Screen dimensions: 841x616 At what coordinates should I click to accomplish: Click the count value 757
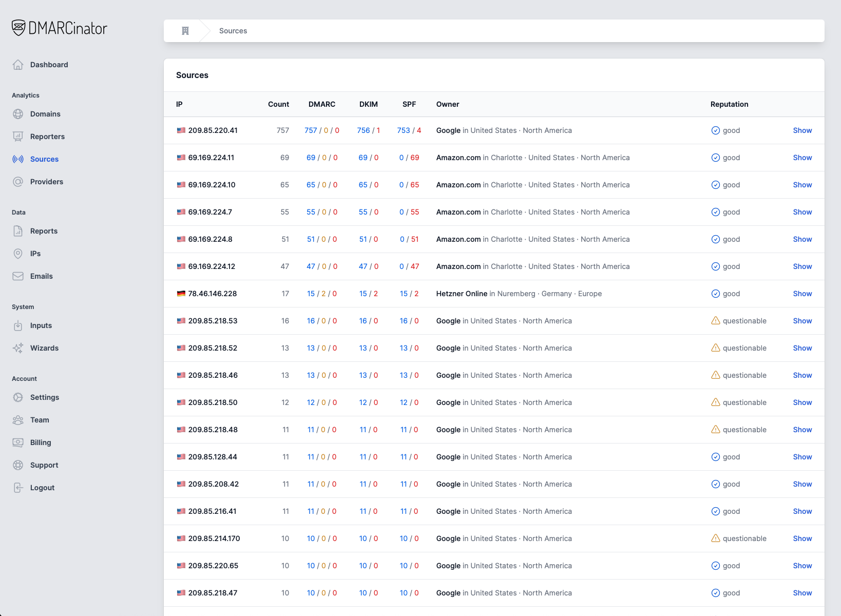point(283,130)
